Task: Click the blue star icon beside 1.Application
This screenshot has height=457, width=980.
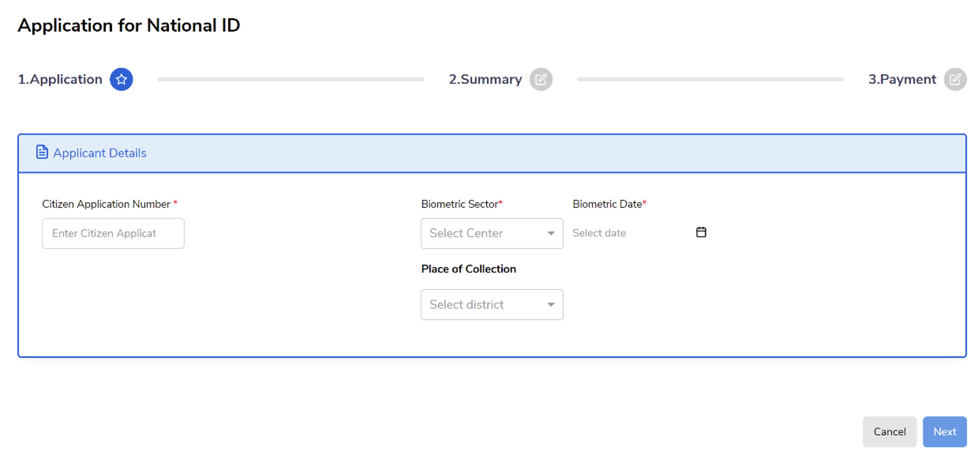Action: (121, 79)
